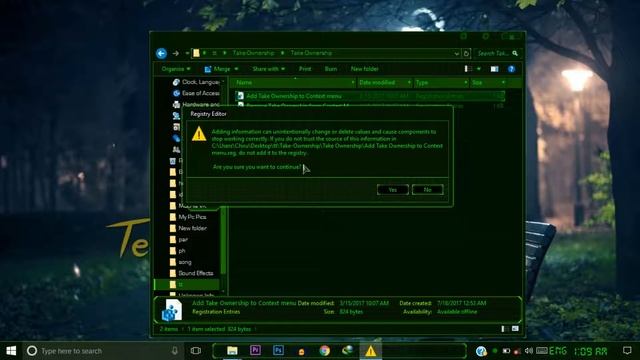Open Sound Effects folder in tree
640x360 pixels.
[x=191, y=273]
